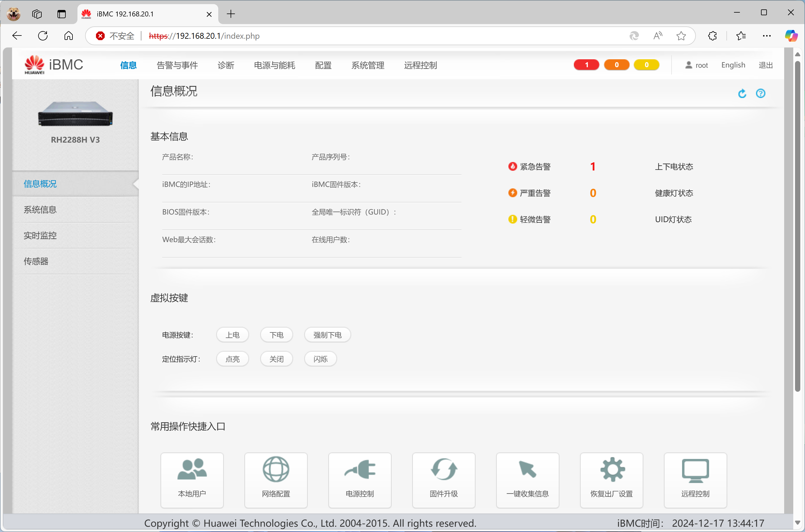Switch language to English
805x532 pixels.
point(733,65)
